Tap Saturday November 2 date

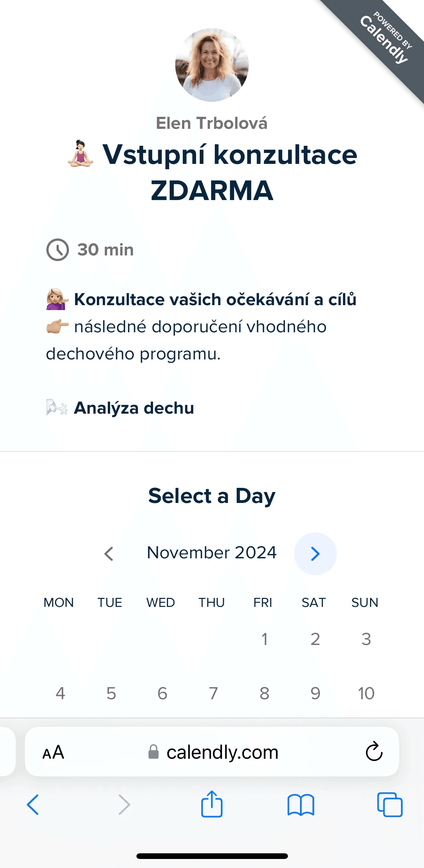point(315,639)
